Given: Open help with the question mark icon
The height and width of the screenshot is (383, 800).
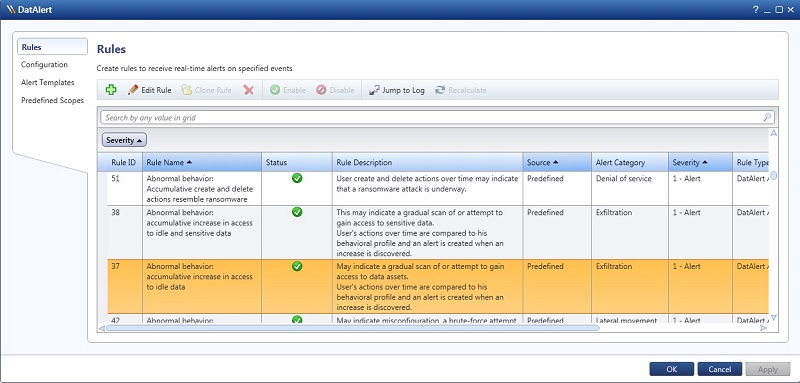Looking at the screenshot, I should [x=756, y=10].
